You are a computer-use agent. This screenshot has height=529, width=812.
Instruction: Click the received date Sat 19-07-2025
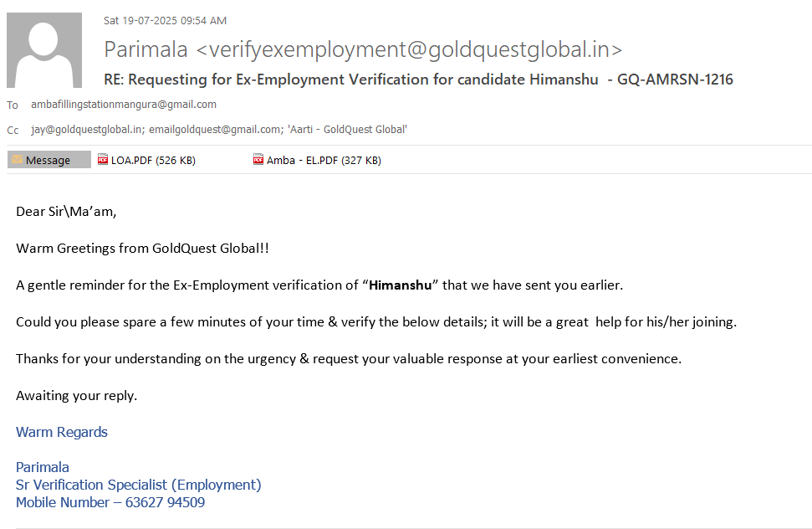(x=165, y=21)
